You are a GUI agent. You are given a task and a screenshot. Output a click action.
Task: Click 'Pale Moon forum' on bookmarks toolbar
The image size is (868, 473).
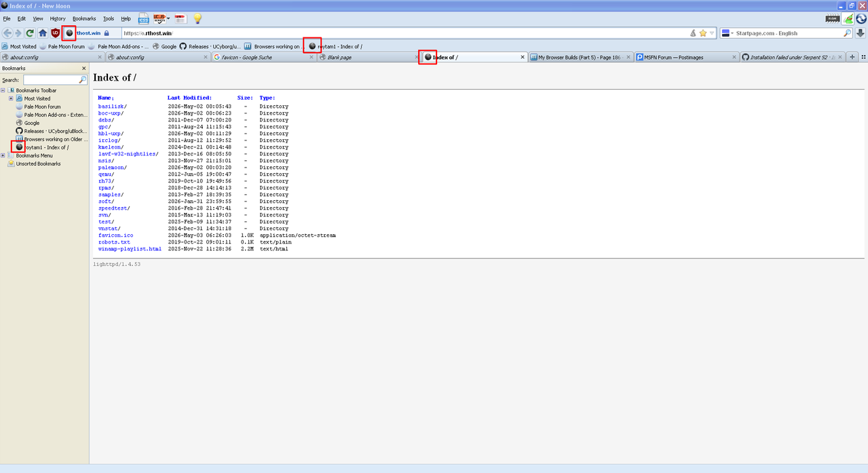[62, 46]
